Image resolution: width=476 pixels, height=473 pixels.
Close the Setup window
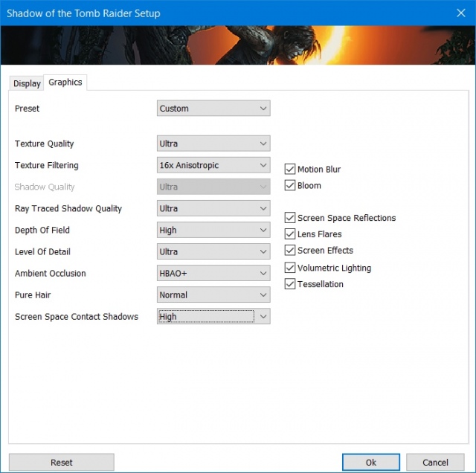coord(461,13)
